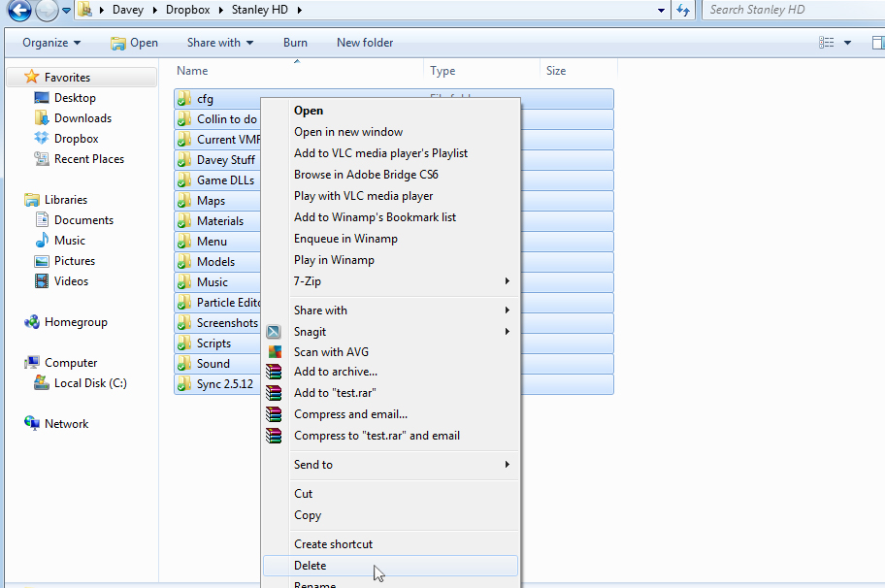The height and width of the screenshot is (588, 885).
Task: Expand the Snagit submenu
Action: (390, 332)
